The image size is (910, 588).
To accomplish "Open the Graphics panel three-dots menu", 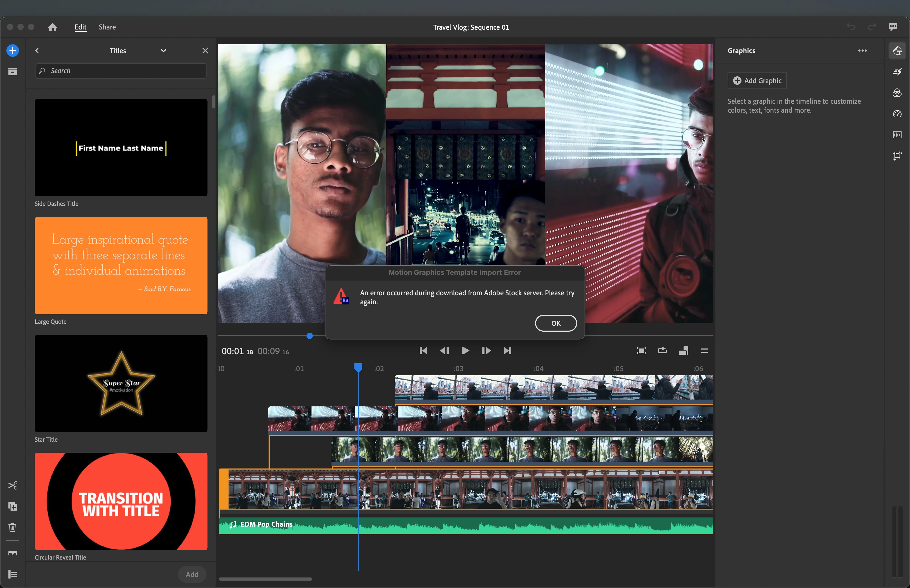I will coord(862,50).
